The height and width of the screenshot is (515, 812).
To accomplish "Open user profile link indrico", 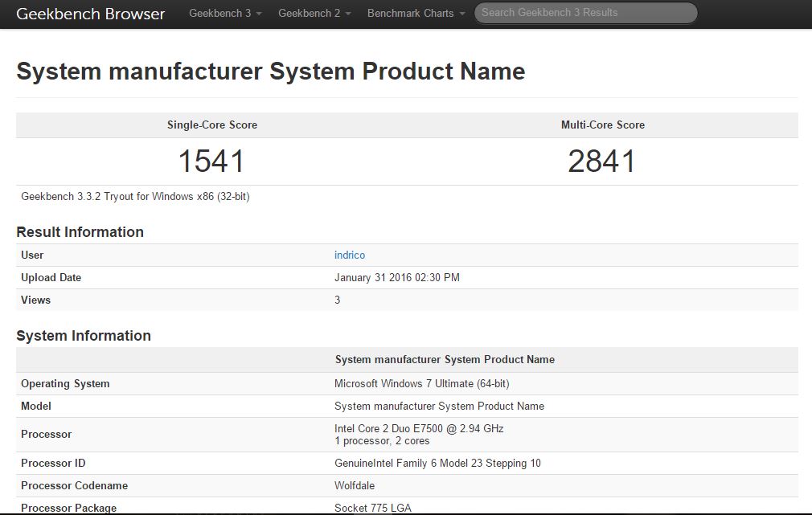I will pos(350,255).
